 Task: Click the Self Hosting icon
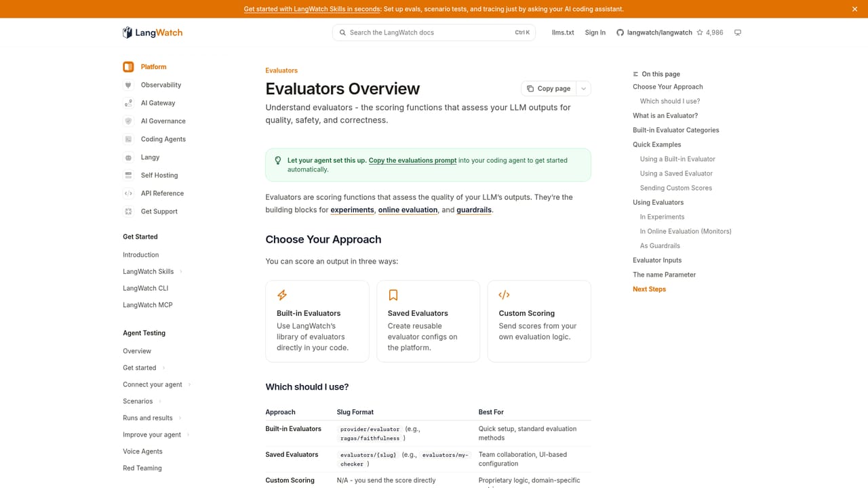coord(128,176)
